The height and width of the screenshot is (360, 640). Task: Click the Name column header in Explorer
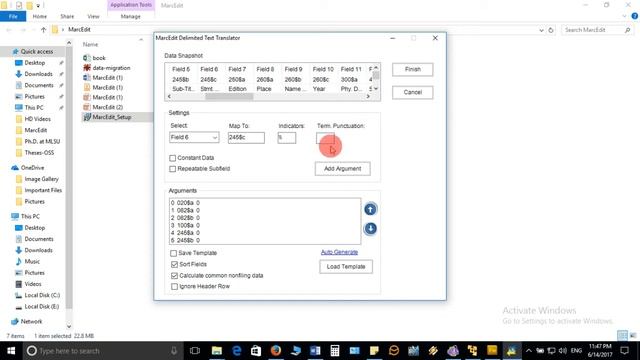pos(90,44)
